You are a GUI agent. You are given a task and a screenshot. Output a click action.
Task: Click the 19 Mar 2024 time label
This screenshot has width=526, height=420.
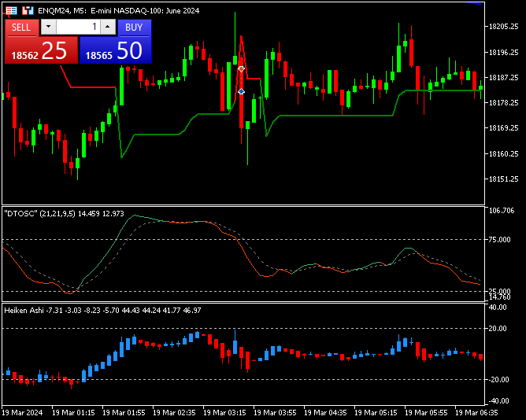pyautogui.click(x=22, y=413)
